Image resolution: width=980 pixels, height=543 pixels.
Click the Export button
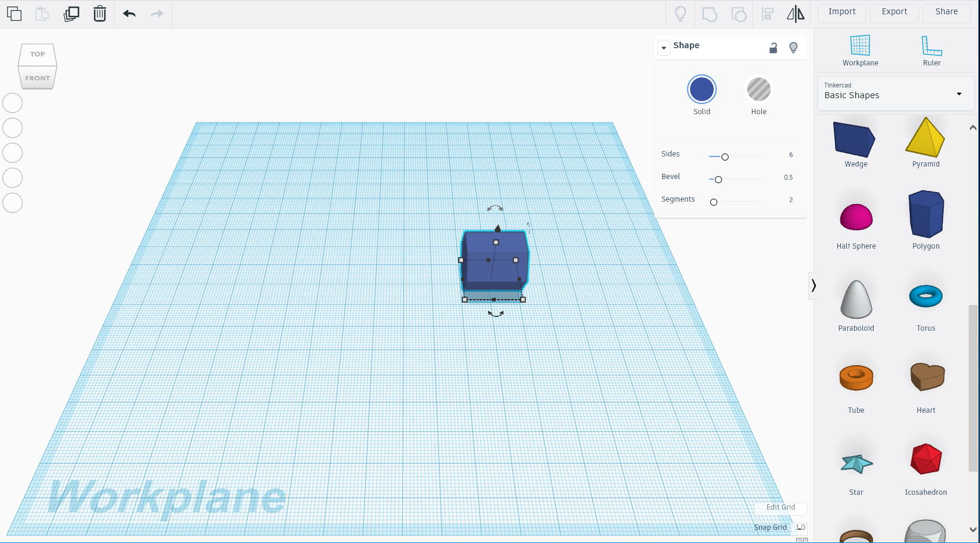[x=894, y=12]
